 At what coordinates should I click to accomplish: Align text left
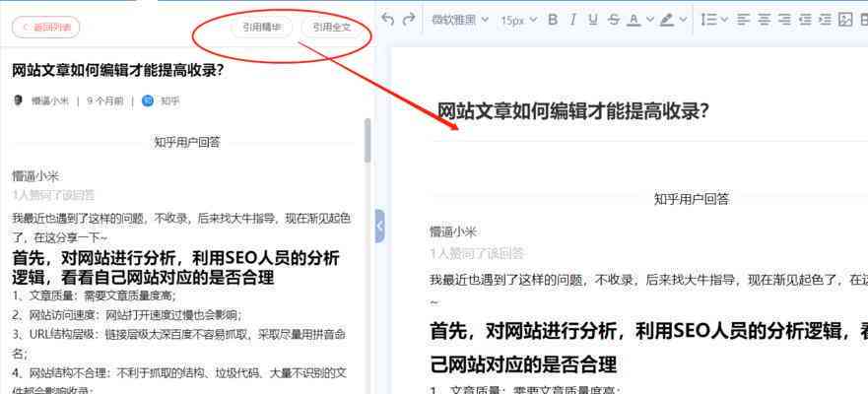(743, 20)
